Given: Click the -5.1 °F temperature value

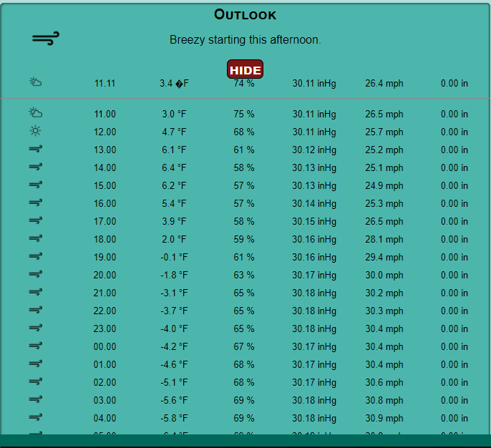Looking at the screenshot, I should click(x=174, y=382).
